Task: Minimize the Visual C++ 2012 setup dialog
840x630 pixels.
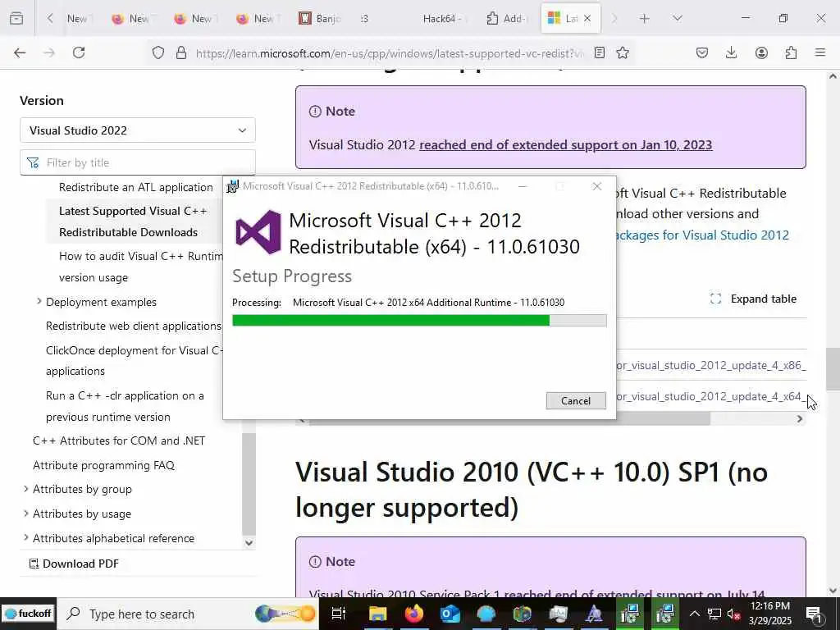Action: (x=523, y=186)
